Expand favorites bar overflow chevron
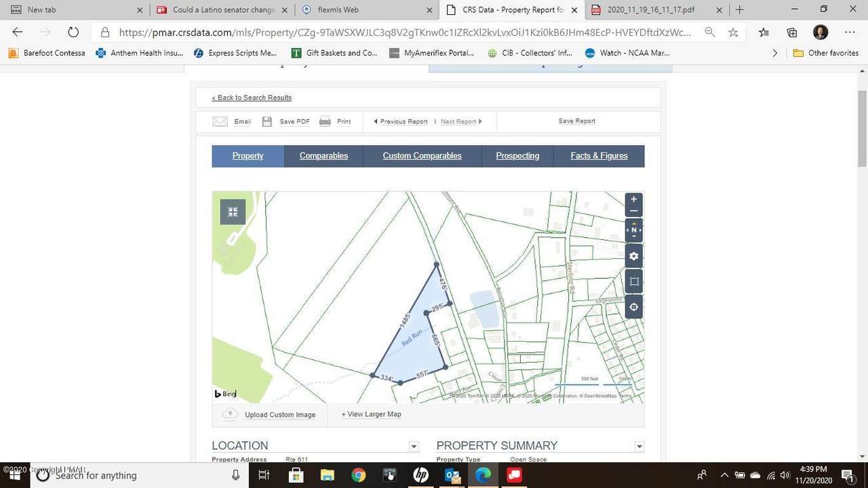868x488 pixels. tap(775, 53)
